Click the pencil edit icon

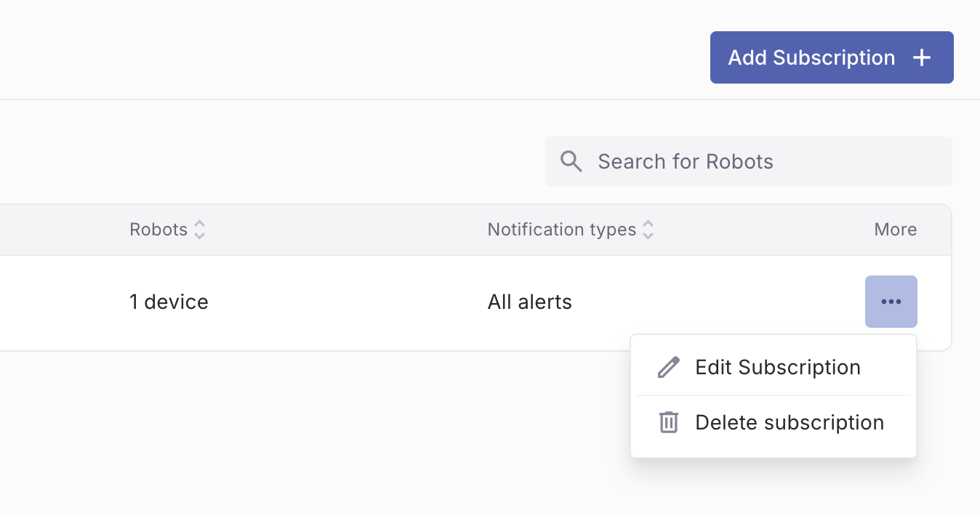pyautogui.click(x=668, y=368)
